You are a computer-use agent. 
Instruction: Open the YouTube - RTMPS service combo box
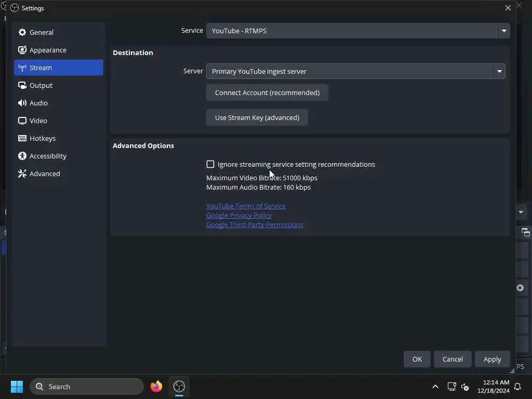358,31
